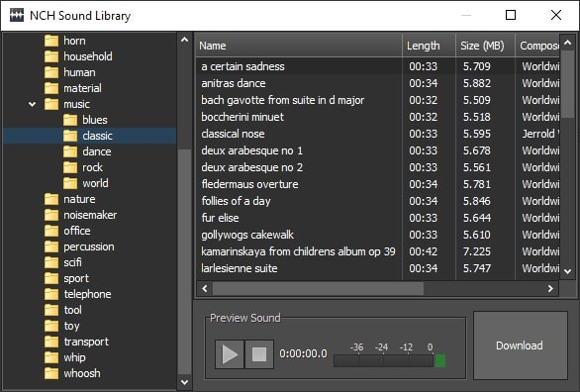Click the NCH Sound Library app icon
The height and width of the screenshot is (392, 580).
point(17,15)
